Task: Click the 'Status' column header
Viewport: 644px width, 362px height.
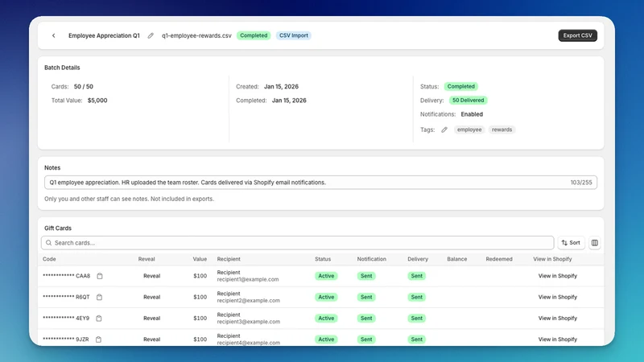Action: coord(323,259)
